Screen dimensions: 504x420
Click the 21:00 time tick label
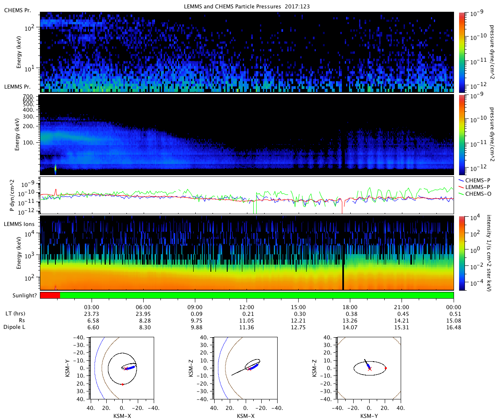pyautogui.click(x=402, y=307)
